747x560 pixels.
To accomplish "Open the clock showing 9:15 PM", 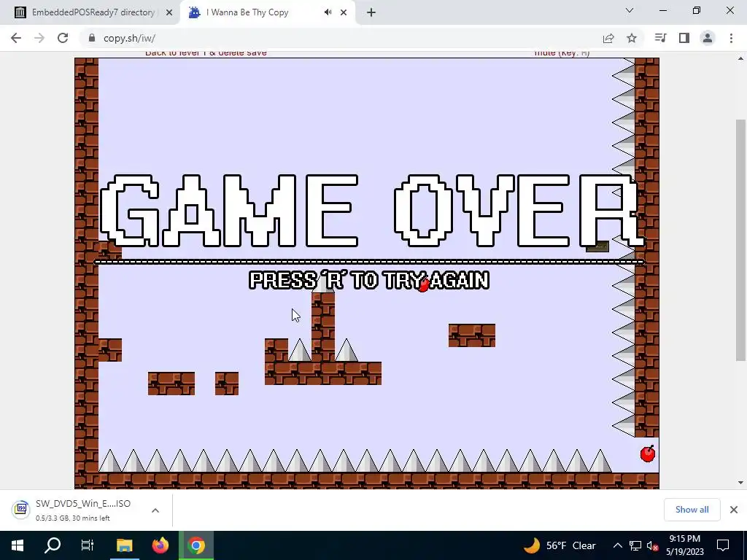I will pyautogui.click(x=684, y=545).
